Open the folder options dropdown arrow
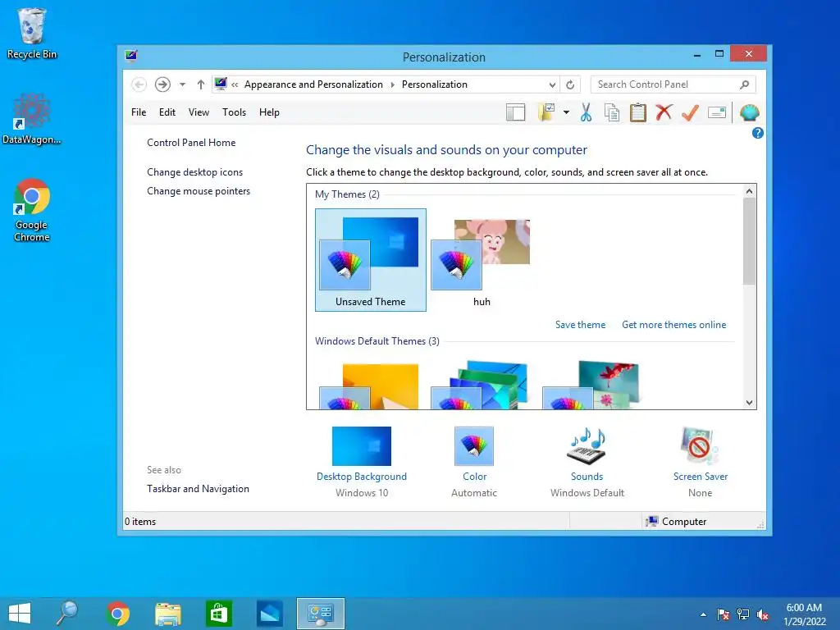 click(566, 112)
